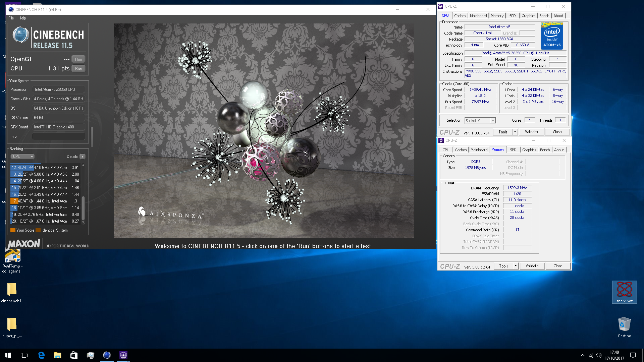Select the cinebench1 desktop folder
644x362 pixels.
12,292
